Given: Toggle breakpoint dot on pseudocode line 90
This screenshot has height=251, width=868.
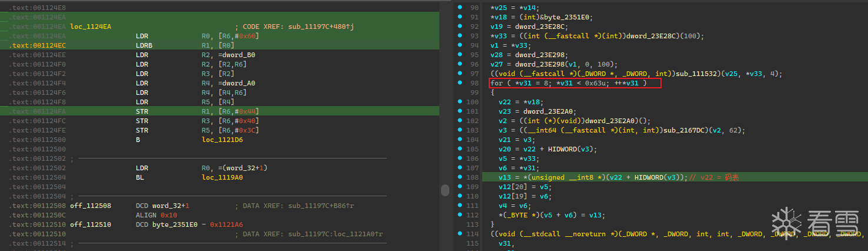Looking at the screenshot, I should [459, 8].
